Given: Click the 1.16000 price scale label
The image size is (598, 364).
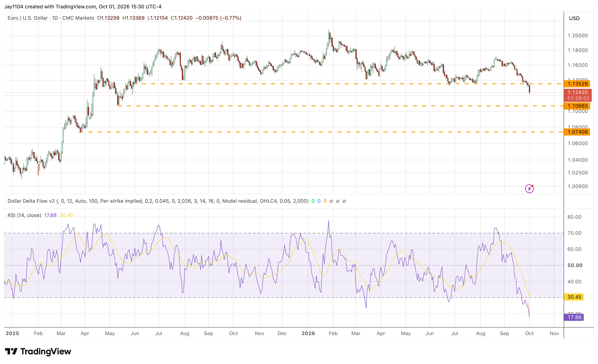Looking at the screenshot, I should point(578,65).
